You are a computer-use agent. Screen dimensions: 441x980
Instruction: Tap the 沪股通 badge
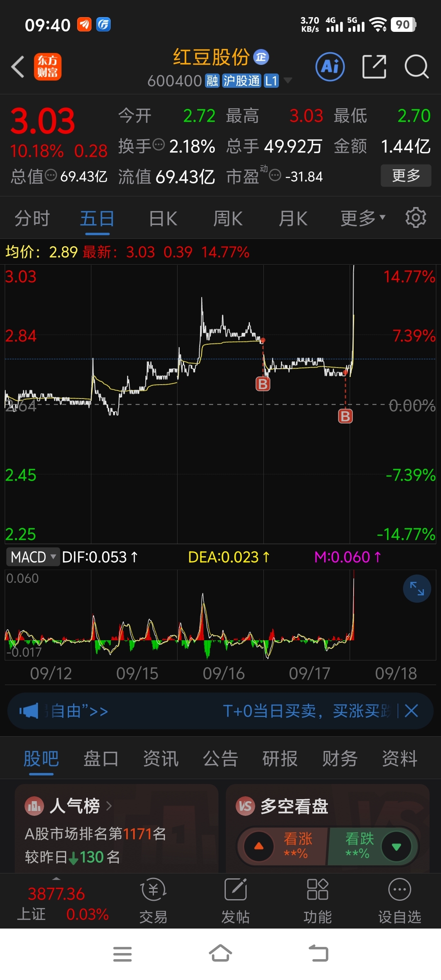(241, 81)
